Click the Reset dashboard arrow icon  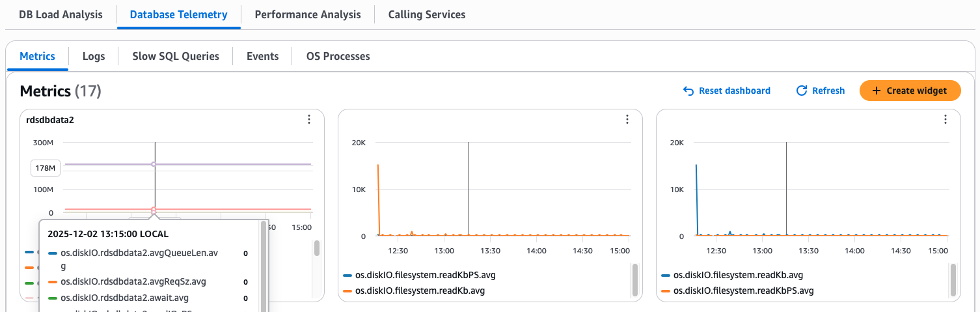coord(688,91)
